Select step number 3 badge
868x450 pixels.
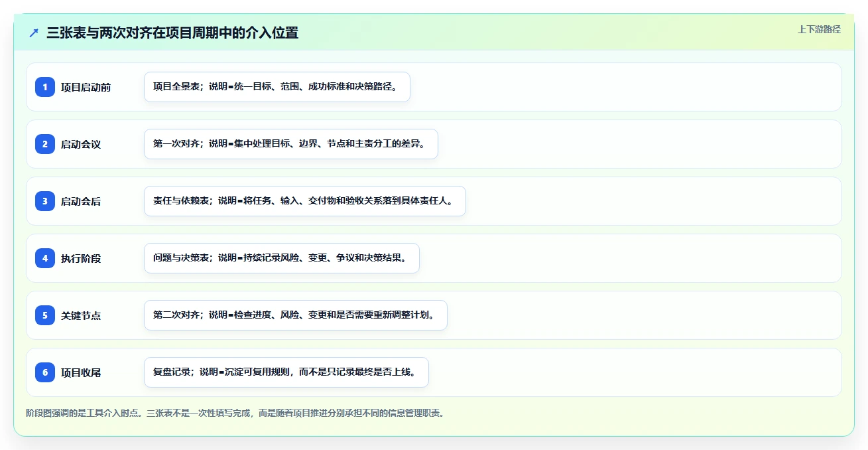45,200
